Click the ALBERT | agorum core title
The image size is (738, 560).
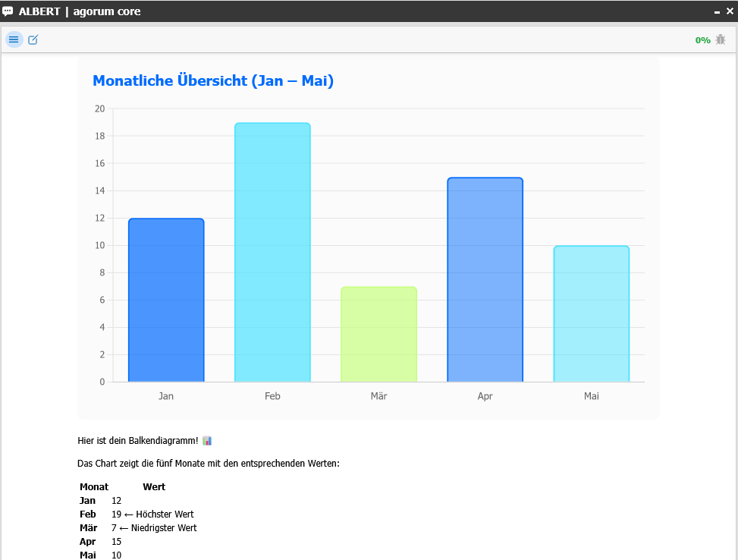click(x=80, y=11)
